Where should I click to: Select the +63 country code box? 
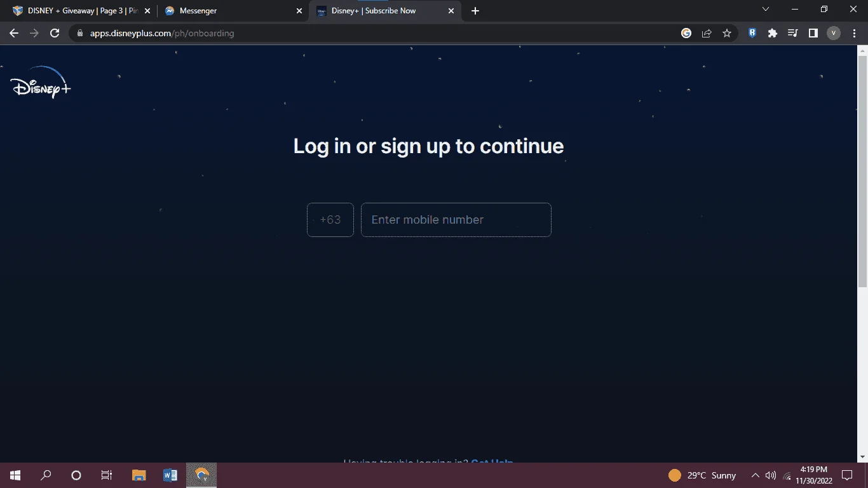[330, 220]
